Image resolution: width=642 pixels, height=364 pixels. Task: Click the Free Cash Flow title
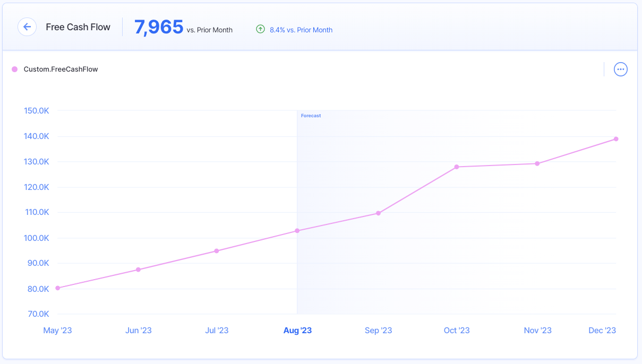pyautogui.click(x=78, y=27)
